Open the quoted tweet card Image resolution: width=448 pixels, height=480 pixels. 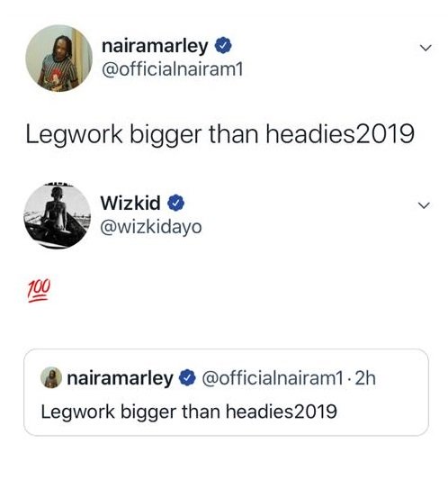(226, 392)
